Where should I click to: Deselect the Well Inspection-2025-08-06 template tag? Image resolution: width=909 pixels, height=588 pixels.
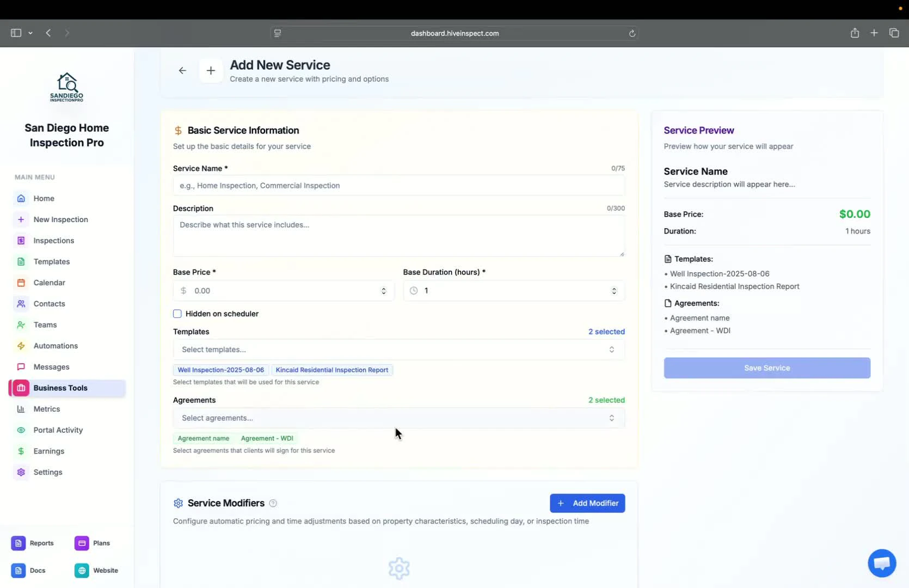click(x=220, y=370)
